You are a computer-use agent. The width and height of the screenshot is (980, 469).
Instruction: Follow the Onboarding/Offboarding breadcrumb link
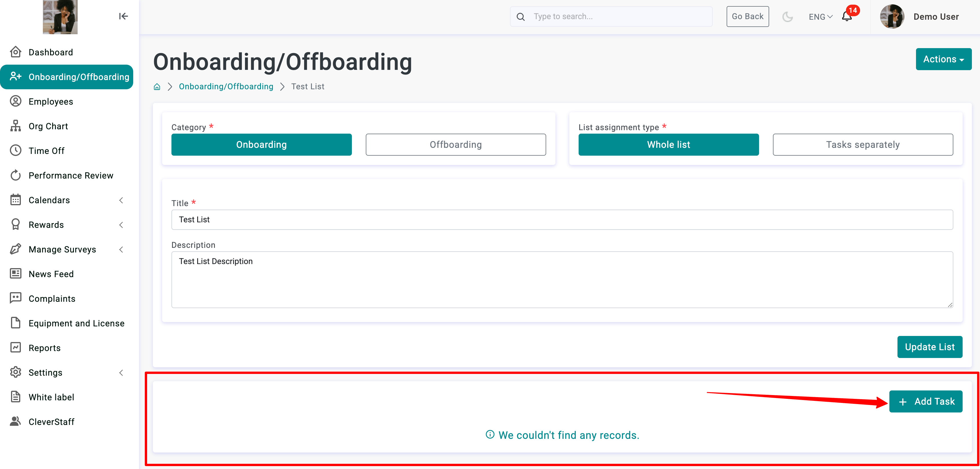(226, 86)
